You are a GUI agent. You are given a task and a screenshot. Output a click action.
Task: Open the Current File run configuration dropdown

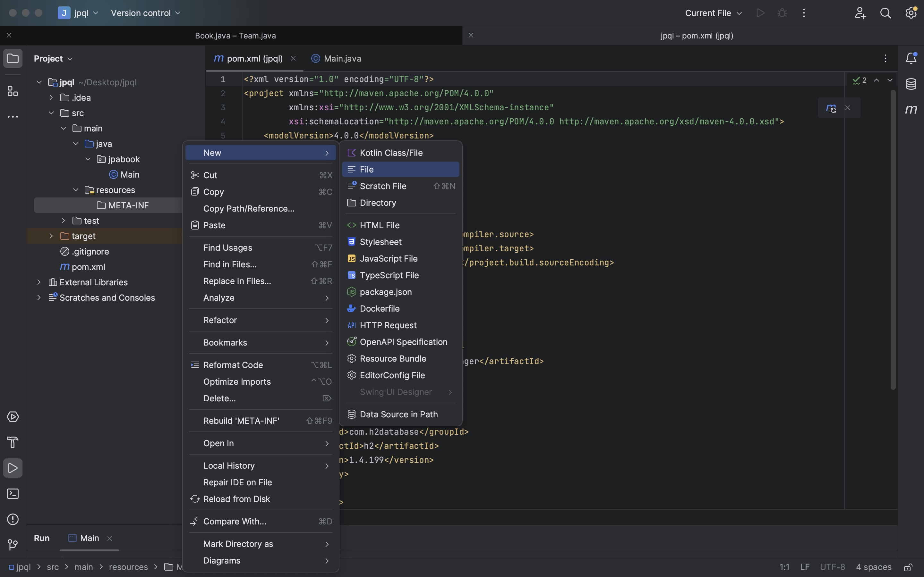pyautogui.click(x=713, y=13)
